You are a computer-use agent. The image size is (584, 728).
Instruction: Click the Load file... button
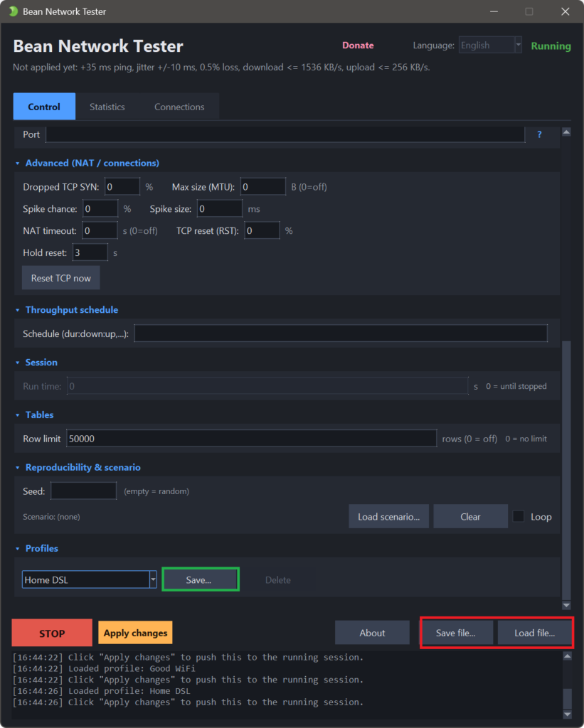[x=535, y=633]
